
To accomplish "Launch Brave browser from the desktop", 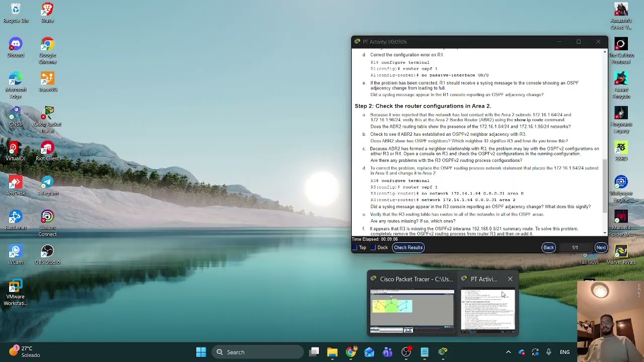I will pyautogui.click(x=47, y=14).
